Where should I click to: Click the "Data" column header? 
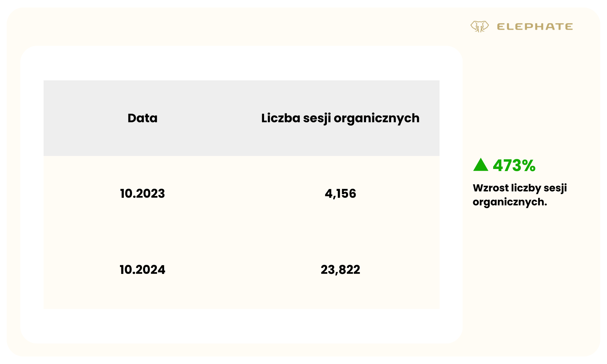(x=142, y=118)
